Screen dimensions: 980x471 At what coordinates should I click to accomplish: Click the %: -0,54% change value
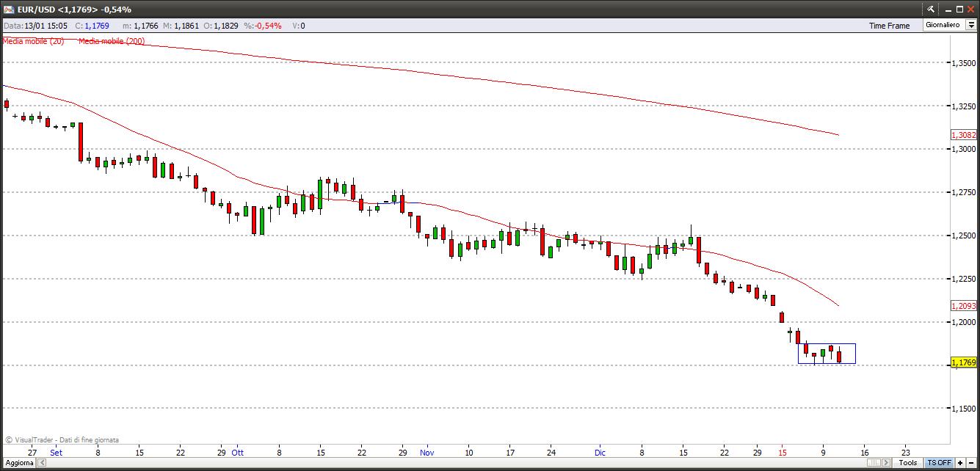click(263, 26)
